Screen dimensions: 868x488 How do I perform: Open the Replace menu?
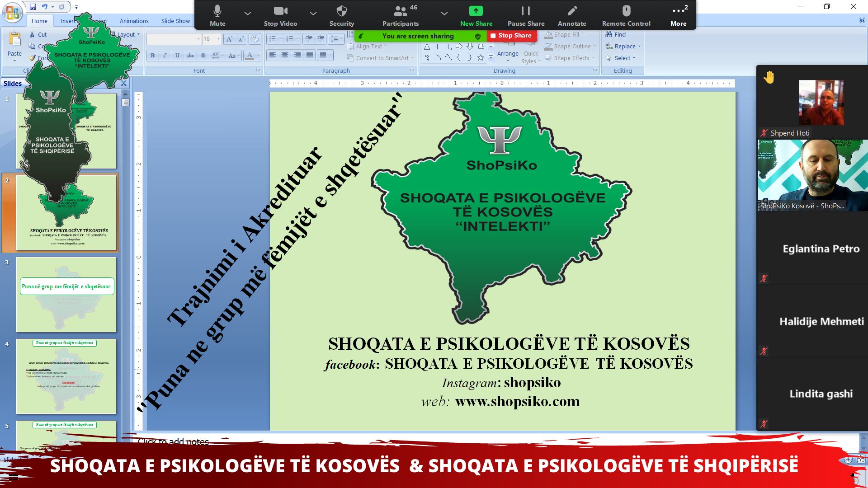pos(623,46)
